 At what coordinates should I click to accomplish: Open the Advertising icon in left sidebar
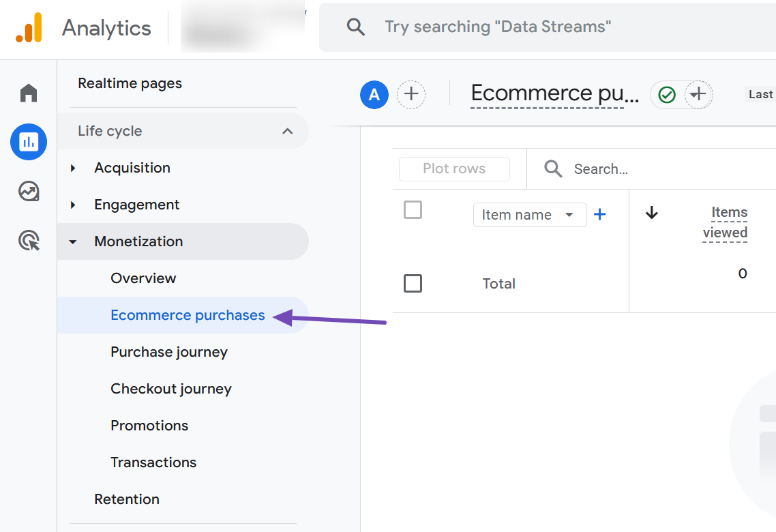click(28, 241)
